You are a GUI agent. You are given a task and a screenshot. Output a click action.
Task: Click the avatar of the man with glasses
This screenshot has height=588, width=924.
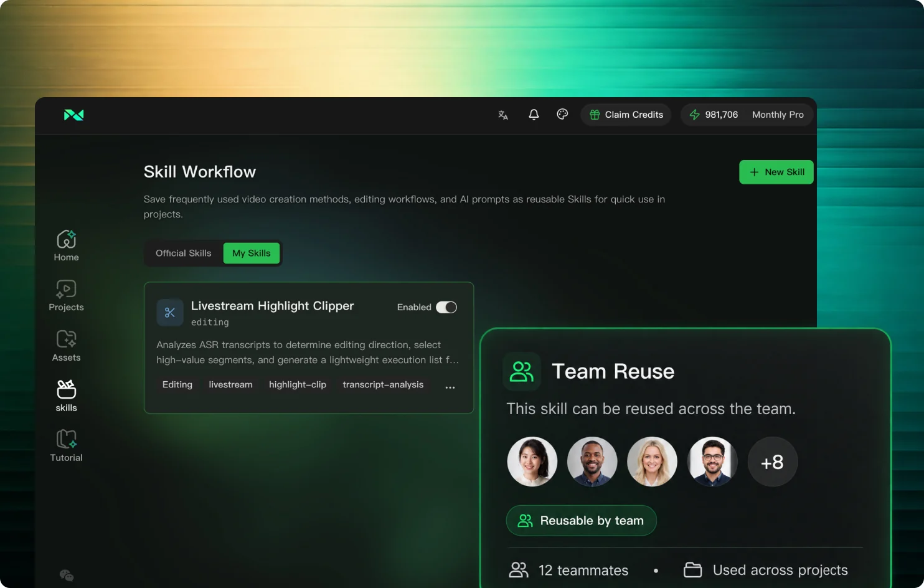pyautogui.click(x=712, y=462)
